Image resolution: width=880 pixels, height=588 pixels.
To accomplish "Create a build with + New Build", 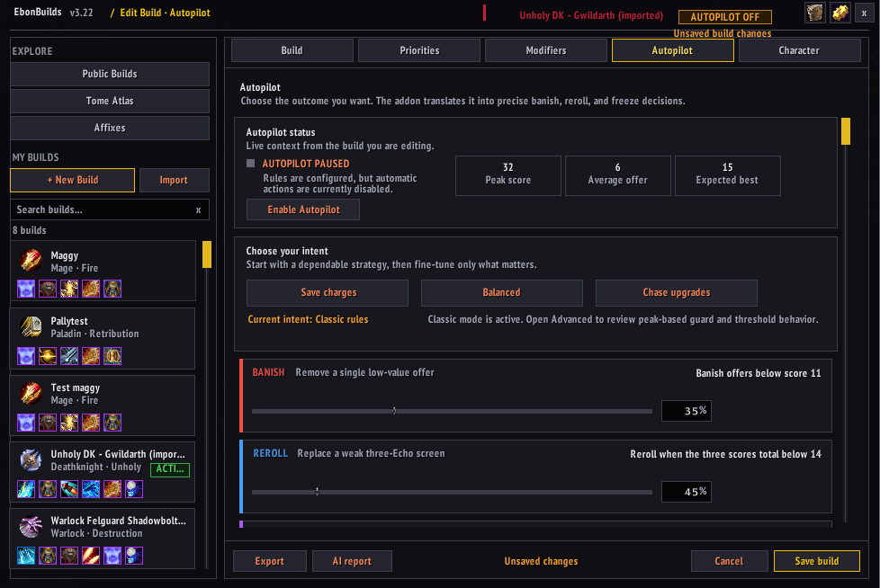I will [x=72, y=180].
